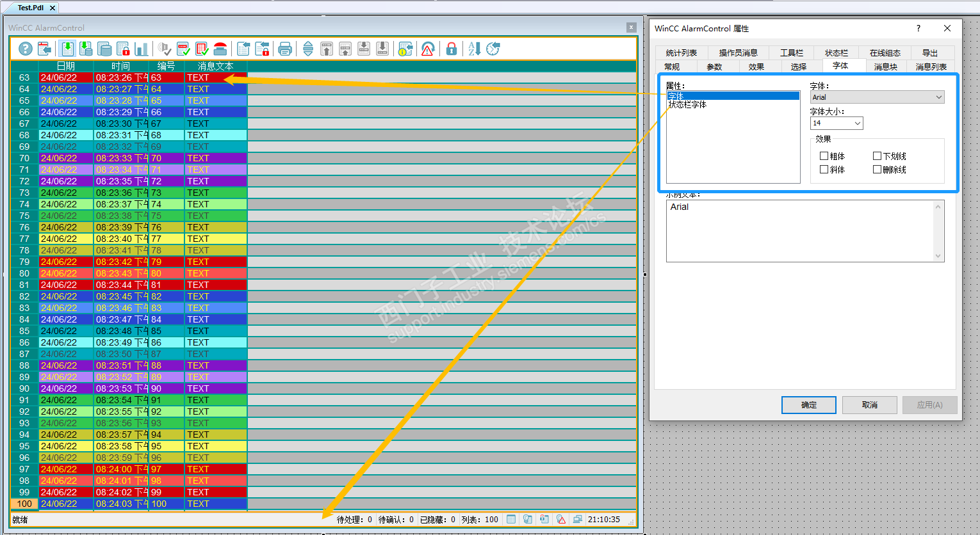Open the info text dialog
980x535 pixels.
click(405, 49)
